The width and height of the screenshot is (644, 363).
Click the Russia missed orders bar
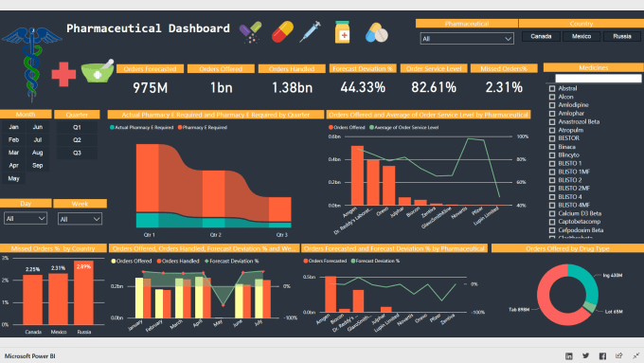[83, 292]
